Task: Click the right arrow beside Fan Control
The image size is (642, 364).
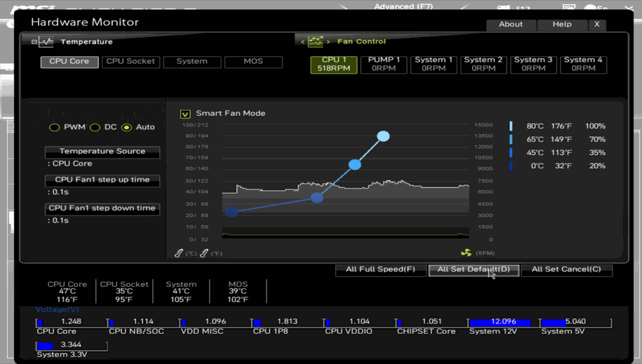Action: (329, 42)
